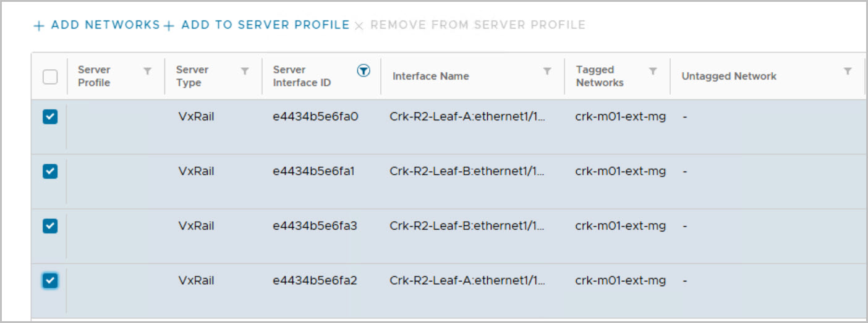Uncheck the row for interface e4434b5e6fa0
The image size is (868, 323).
click(50, 117)
